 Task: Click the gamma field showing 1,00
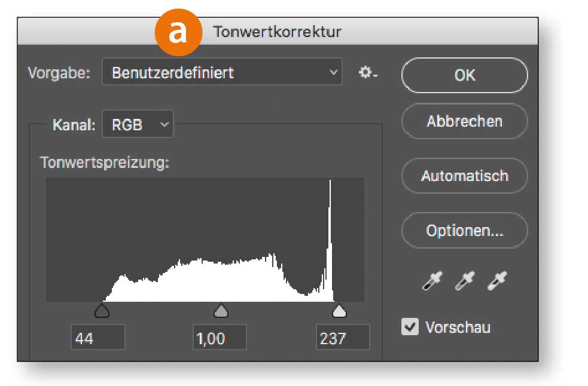[220, 339]
